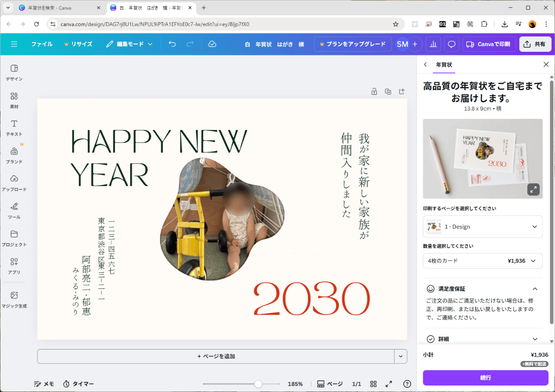555x392 pixels.
Task: Add a collaborator with plus icon
Action: pyautogui.click(x=415, y=44)
